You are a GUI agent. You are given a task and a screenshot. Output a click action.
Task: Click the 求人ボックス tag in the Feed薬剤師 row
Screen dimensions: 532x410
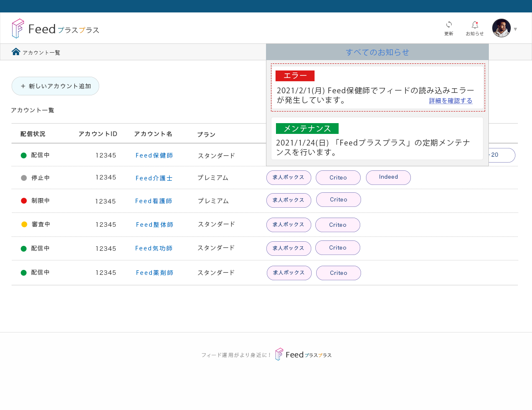click(289, 273)
